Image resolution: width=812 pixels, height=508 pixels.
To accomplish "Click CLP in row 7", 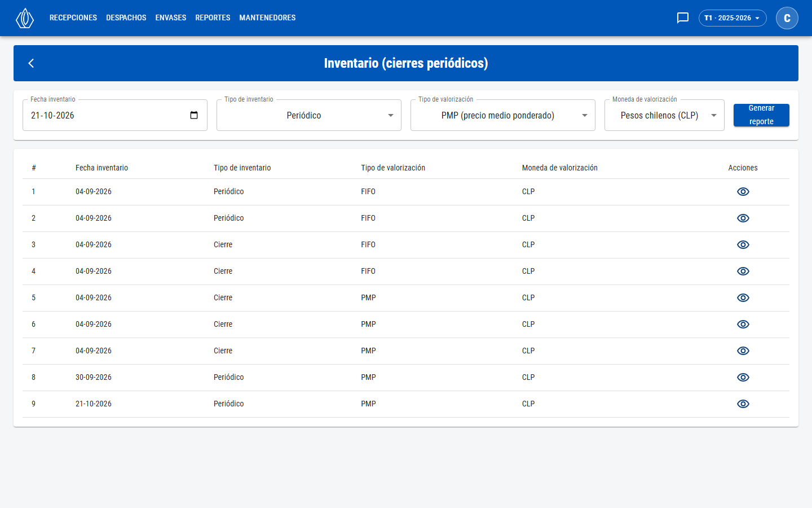I will (528, 351).
